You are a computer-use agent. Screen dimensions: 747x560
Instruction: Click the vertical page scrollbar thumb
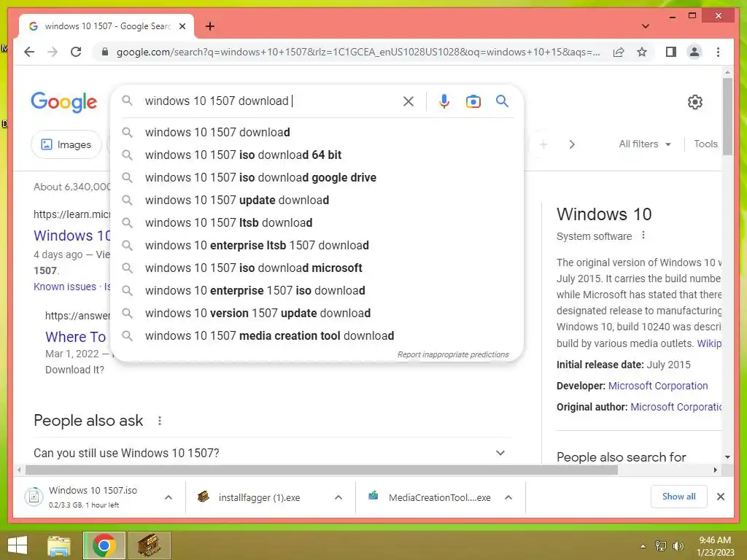[x=727, y=117]
